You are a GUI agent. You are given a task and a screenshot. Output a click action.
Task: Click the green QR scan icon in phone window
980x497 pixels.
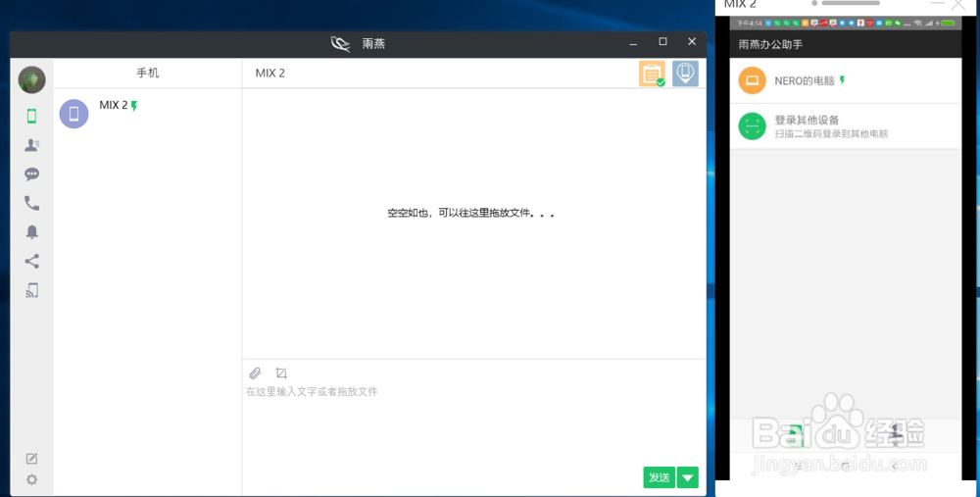pyautogui.click(x=752, y=126)
